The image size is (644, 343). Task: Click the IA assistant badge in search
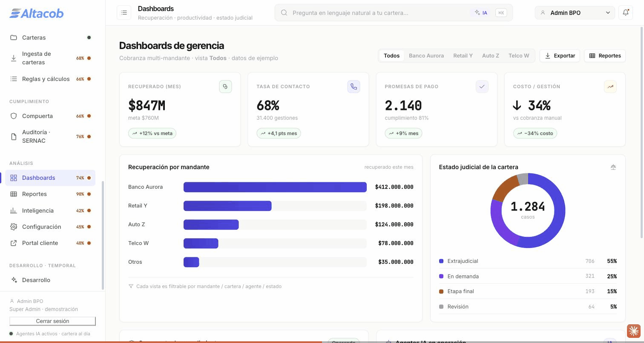click(481, 13)
